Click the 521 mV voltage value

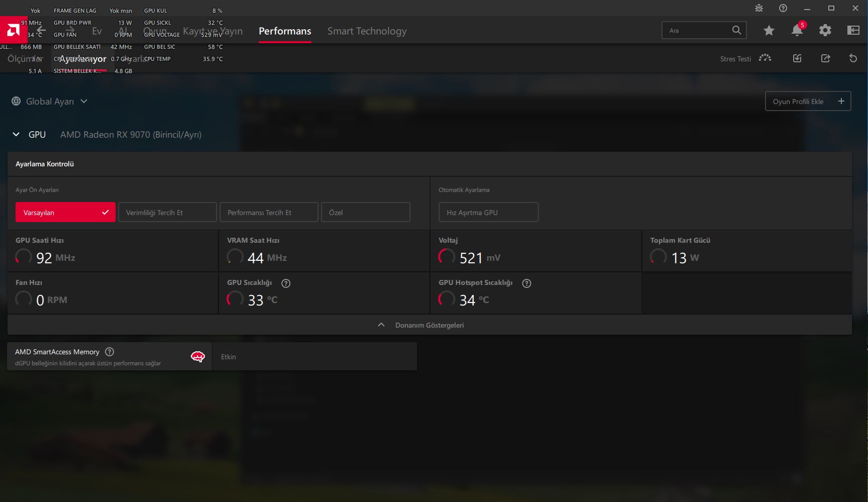pyautogui.click(x=480, y=258)
